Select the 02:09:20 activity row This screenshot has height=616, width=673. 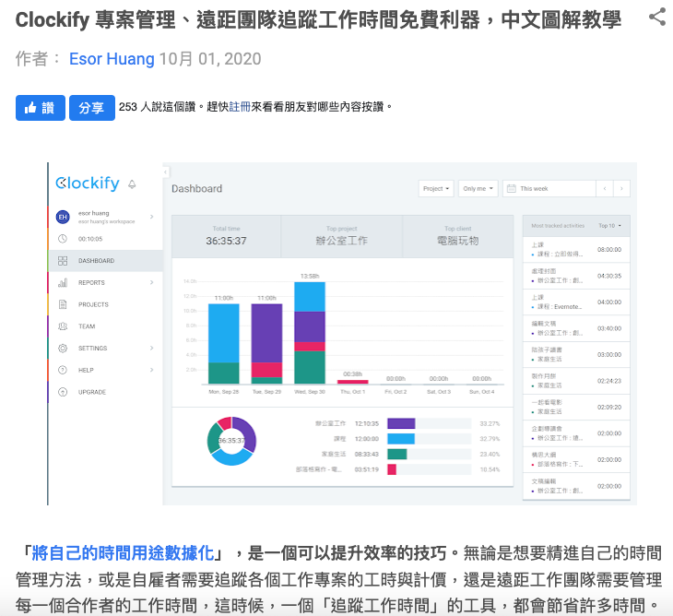click(x=576, y=408)
